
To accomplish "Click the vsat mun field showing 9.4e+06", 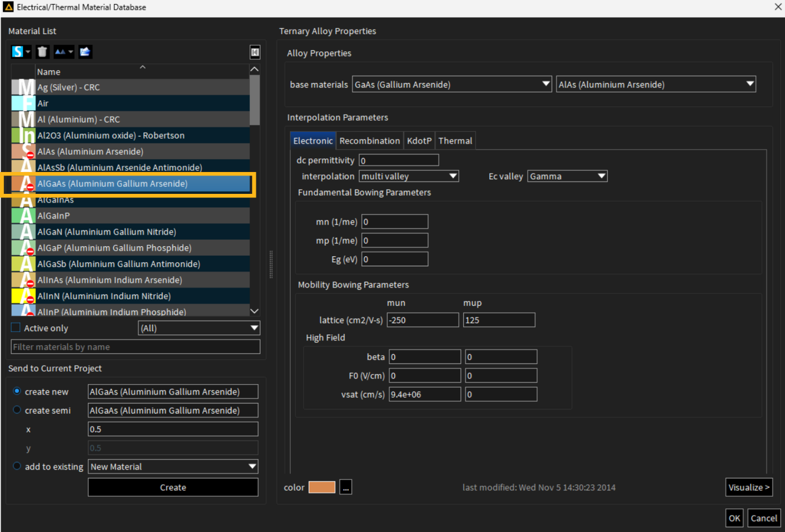I will tap(425, 394).
